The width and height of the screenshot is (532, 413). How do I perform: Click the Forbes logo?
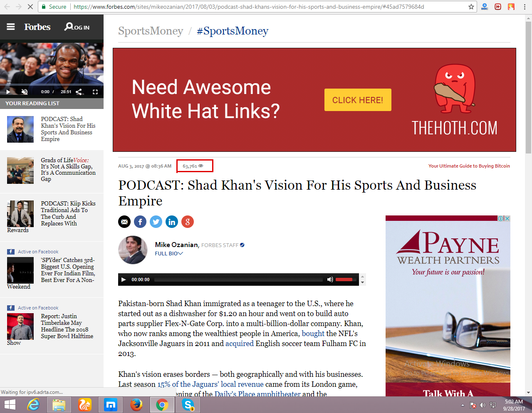click(x=37, y=27)
